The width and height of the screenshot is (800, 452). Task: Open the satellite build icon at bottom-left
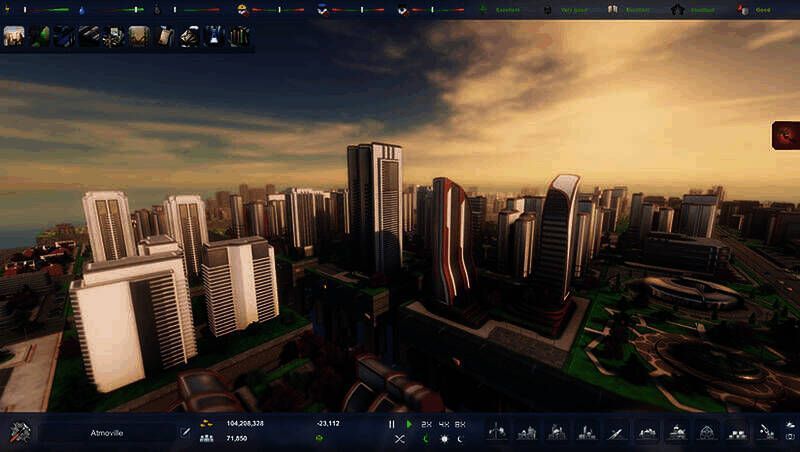[20, 432]
